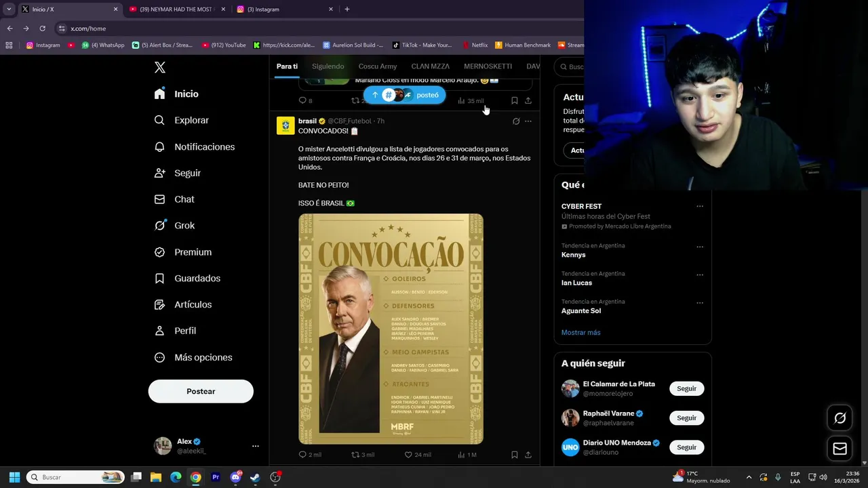Open WhatsApp bookmark

click(x=103, y=45)
